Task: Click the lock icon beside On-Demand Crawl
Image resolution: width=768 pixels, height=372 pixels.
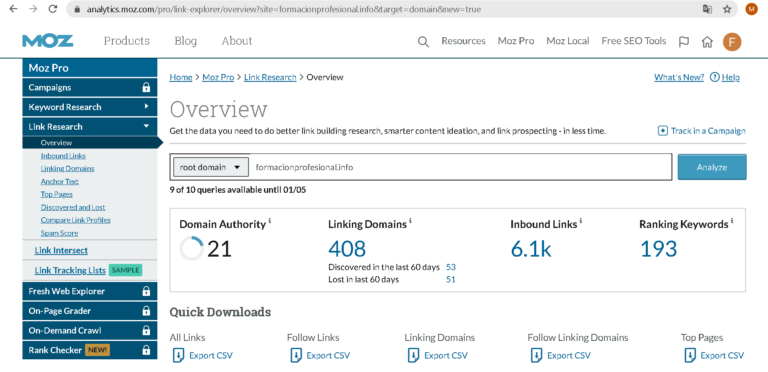Action: (146, 330)
